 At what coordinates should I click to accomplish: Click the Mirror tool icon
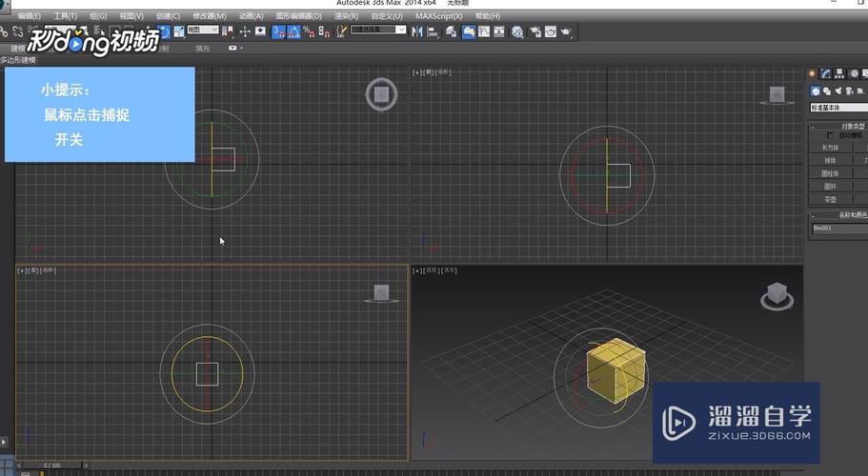(416, 32)
